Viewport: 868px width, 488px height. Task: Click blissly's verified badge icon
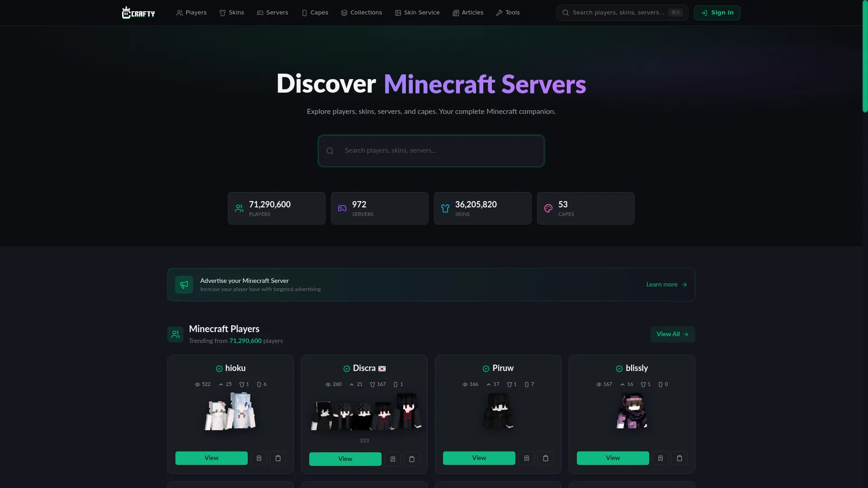pyautogui.click(x=619, y=369)
